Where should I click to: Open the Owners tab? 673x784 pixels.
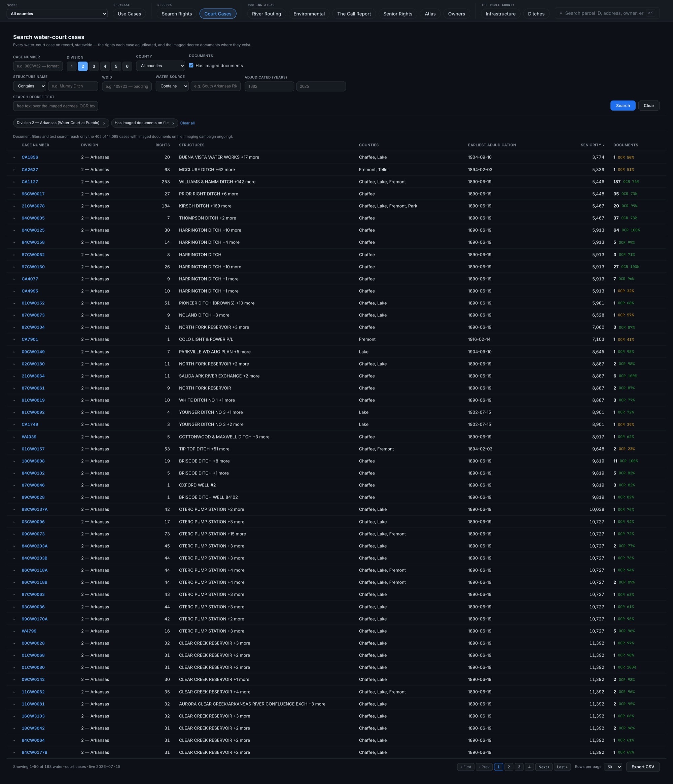point(457,14)
